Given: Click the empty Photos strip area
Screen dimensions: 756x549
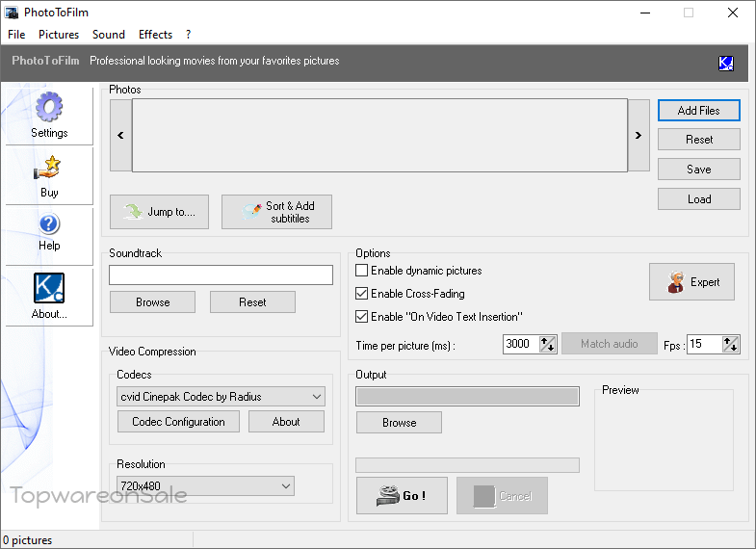Looking at the screenshot, I should [380, 136].
